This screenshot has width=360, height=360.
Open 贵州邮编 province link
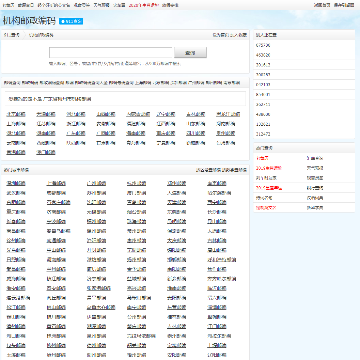point(226,133)
